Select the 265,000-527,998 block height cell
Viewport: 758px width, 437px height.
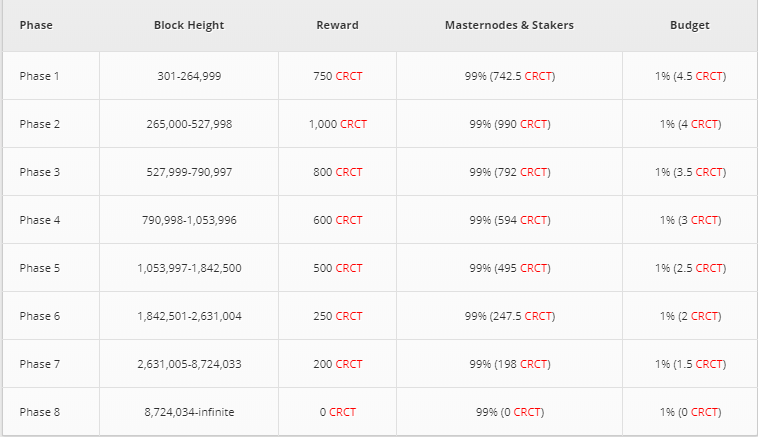[x=189, y=124]
